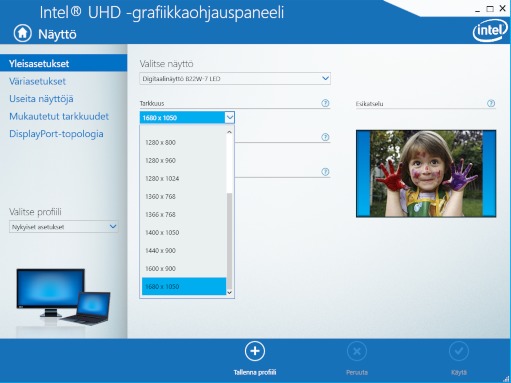Screen dimensions: 511x383
Task: Go to DisplayPort-topologia section
Action: (56, 134)
